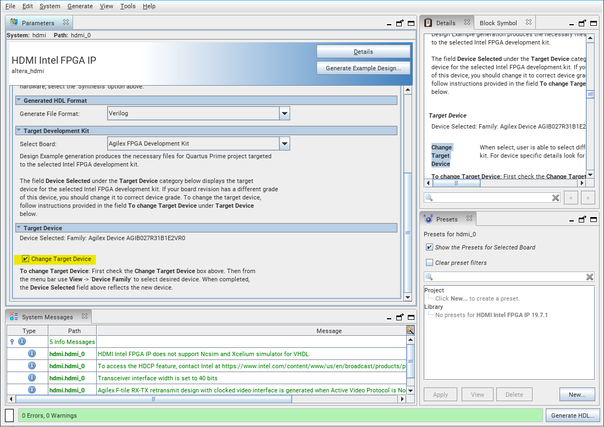Click info icon beside Transceiver width message
This screenshot has height=427, width=604.
tap(32, 378)
